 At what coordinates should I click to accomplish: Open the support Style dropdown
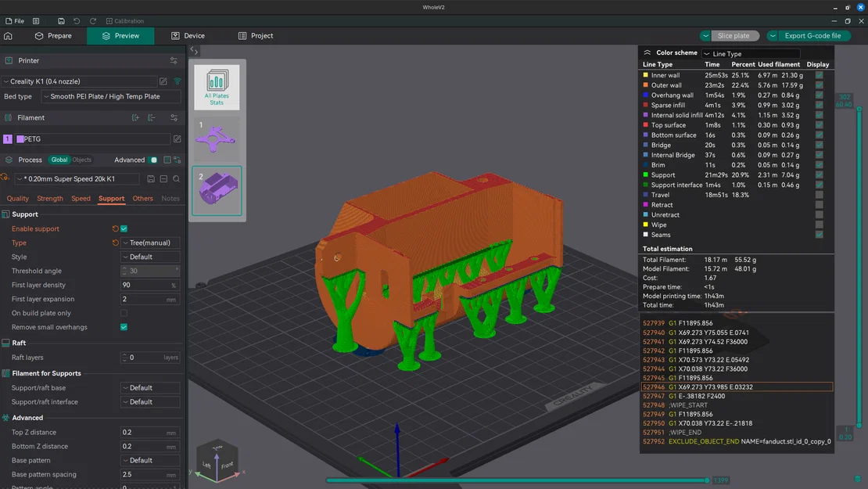[151, 257]
